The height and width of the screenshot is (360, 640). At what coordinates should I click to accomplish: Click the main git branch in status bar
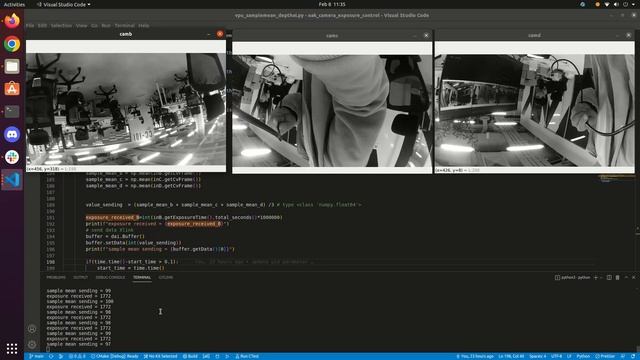[x=36, y=356]
